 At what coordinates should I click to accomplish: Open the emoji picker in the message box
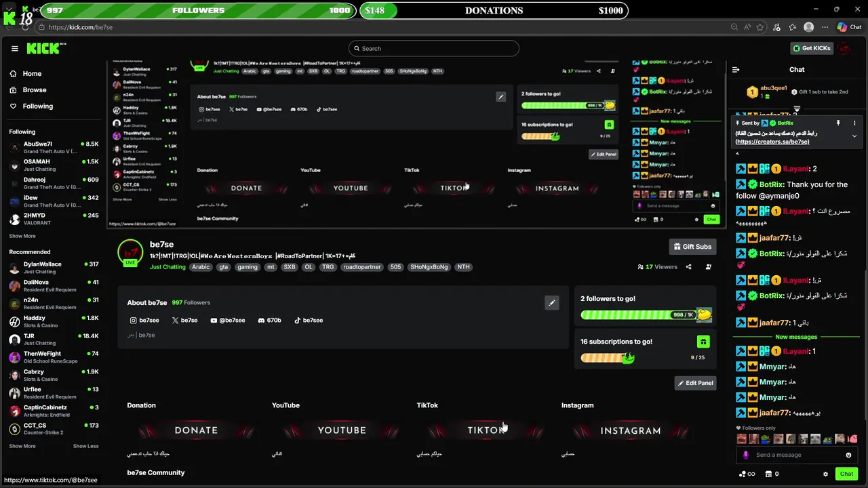click(848, 455)
